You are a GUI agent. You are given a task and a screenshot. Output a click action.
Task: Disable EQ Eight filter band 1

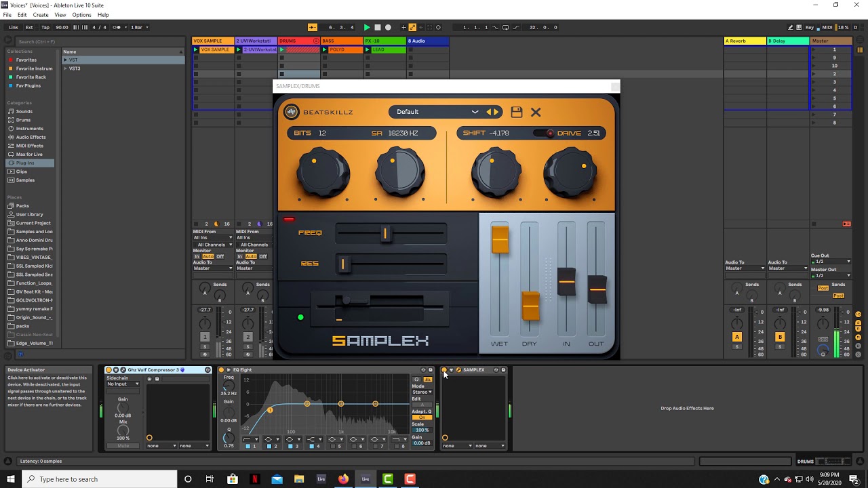pos(248,446)
